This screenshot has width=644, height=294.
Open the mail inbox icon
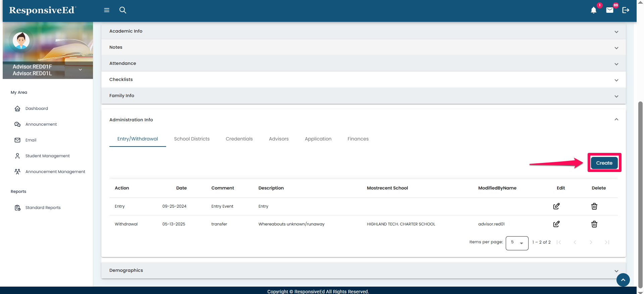(x=609, y=10)
